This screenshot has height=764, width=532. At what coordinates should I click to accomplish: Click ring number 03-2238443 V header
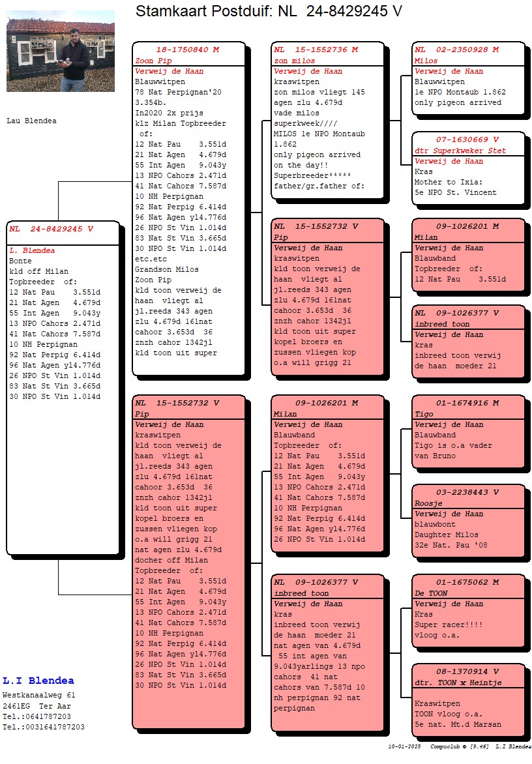pyautogui.click(x=467, y=492)
